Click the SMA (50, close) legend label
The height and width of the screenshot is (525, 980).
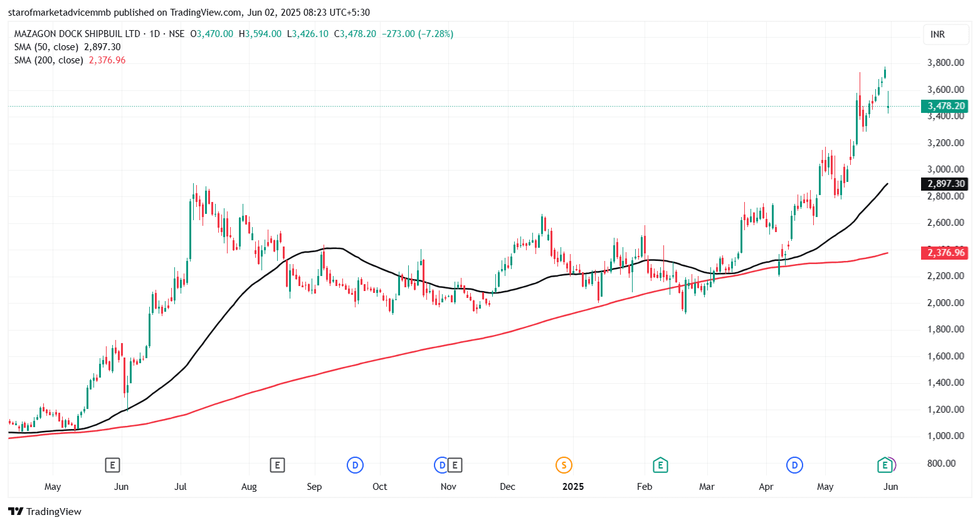(46, 47)
